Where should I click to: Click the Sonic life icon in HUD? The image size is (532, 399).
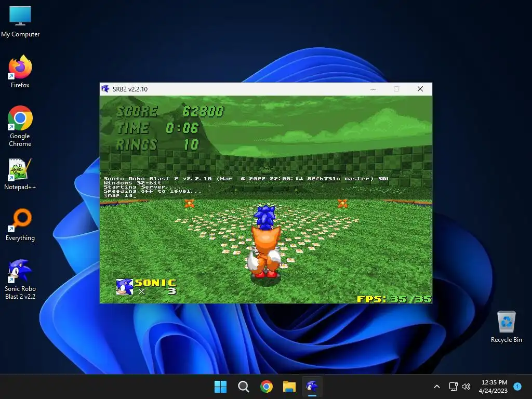(125, 287)
